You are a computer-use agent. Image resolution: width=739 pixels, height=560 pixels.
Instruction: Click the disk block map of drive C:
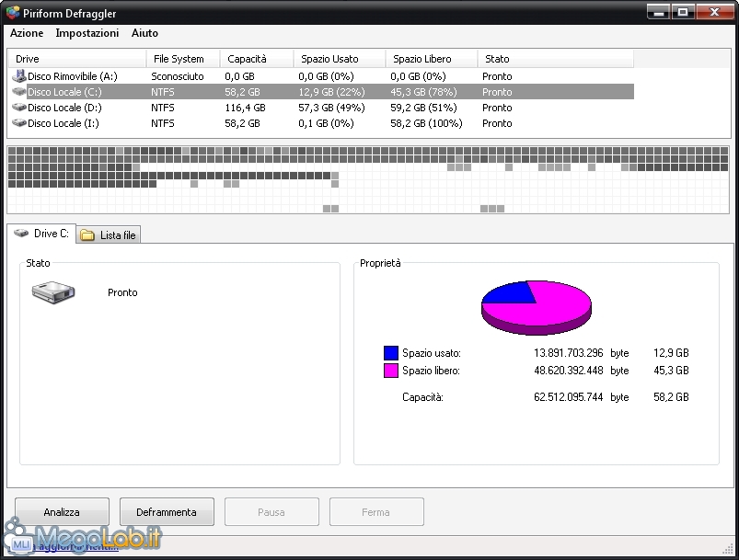pos(368,179)
